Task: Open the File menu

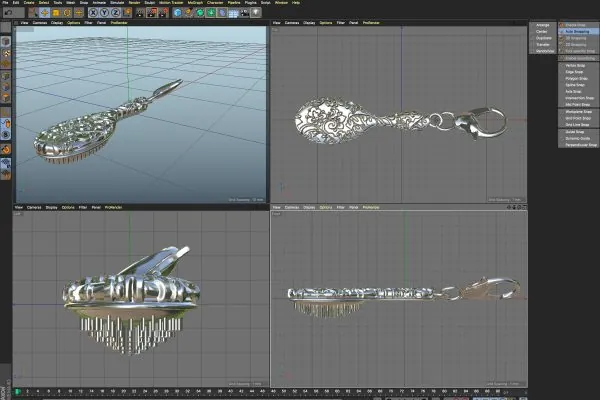Action: pos(5,2)
